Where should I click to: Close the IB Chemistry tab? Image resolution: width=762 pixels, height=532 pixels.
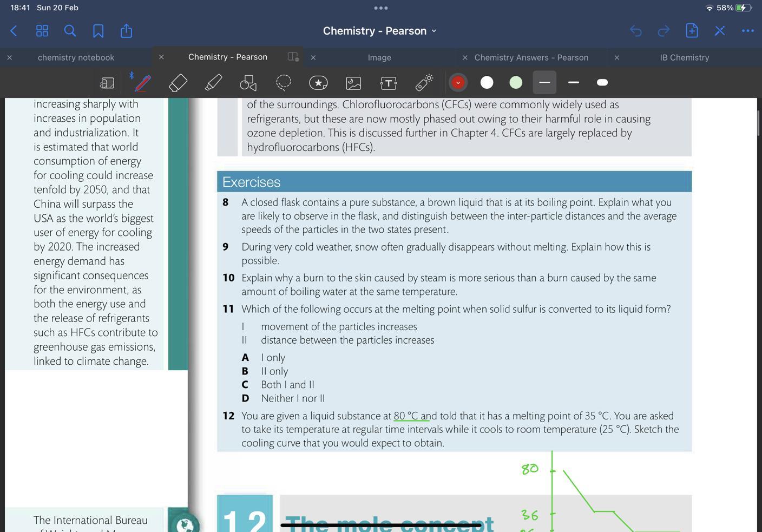click(x=617, y=57)
